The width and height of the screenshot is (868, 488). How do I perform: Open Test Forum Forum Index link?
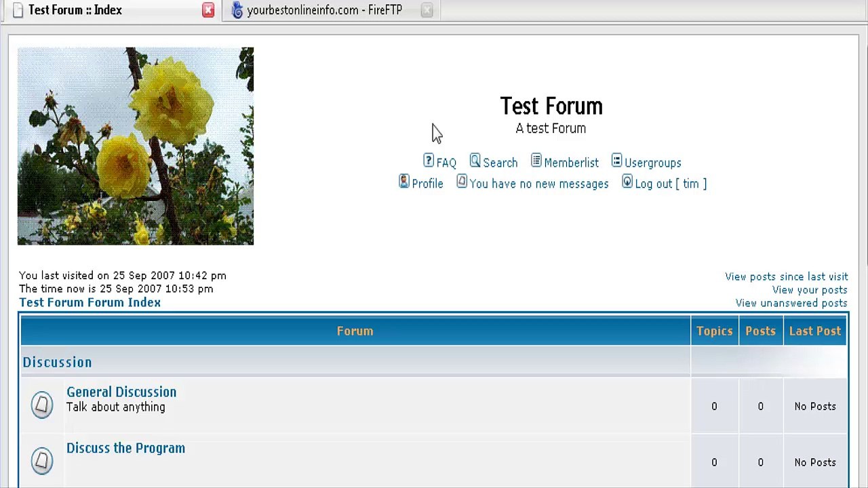[x=90, y=302]
